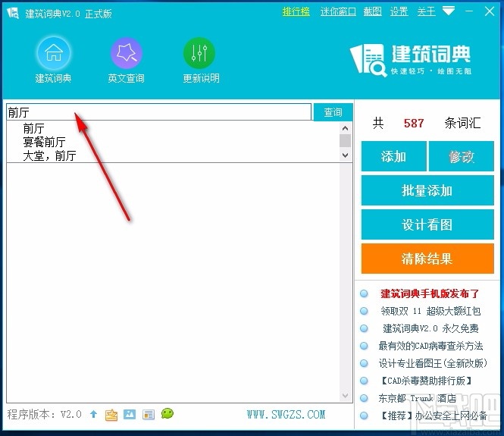The image size is (504, 436).
Task: Click the suggestion list scrollbar thumb
Action: pyautogui.click(x=345, y=141)
